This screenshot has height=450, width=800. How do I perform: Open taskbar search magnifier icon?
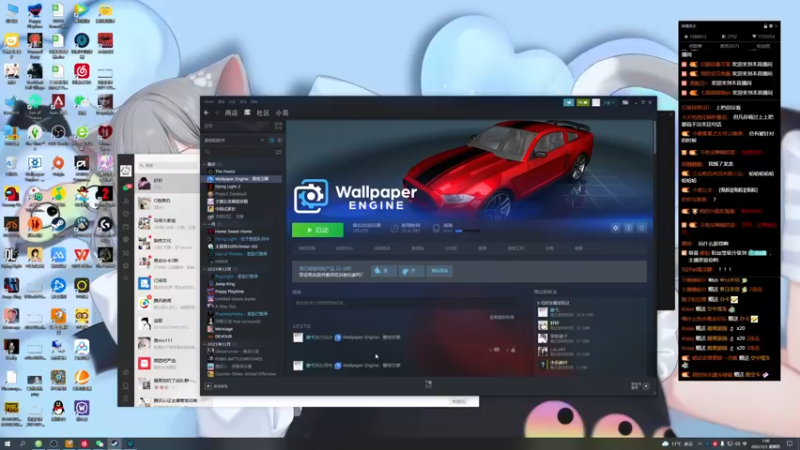[x=22, y=444]
